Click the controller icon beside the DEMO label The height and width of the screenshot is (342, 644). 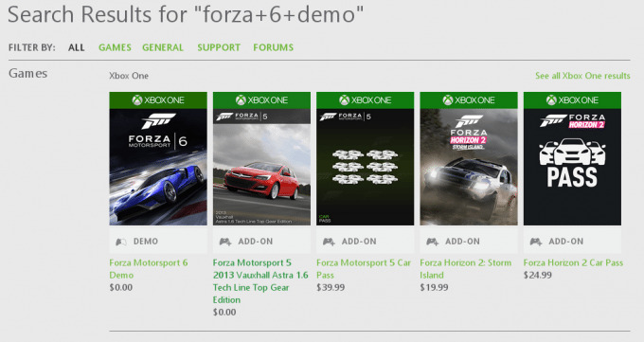(121, 242)
